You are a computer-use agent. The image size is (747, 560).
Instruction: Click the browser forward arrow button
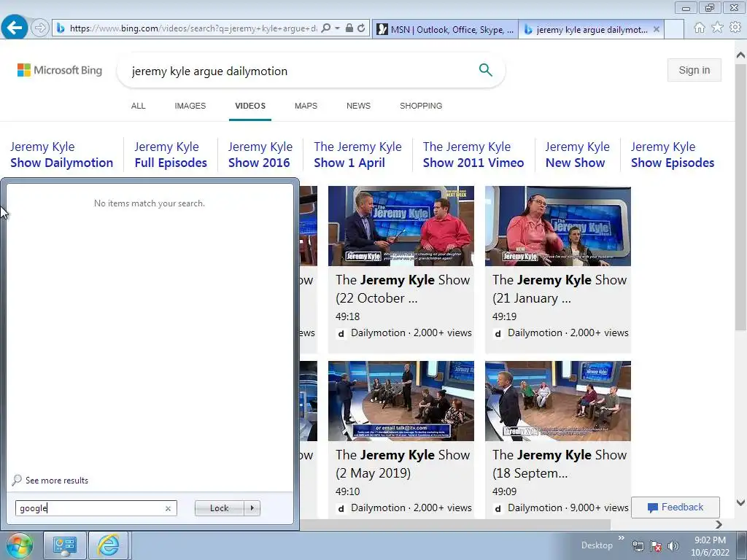(x=40, y=28)
